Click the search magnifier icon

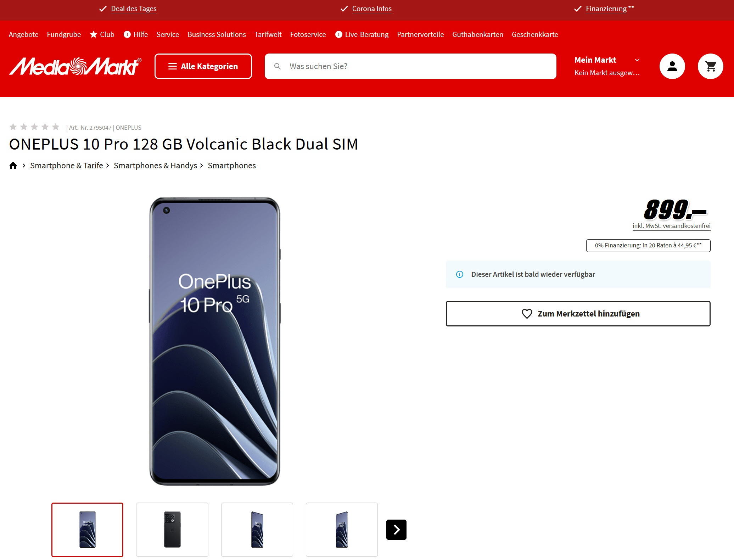click(x=278, y=66)
